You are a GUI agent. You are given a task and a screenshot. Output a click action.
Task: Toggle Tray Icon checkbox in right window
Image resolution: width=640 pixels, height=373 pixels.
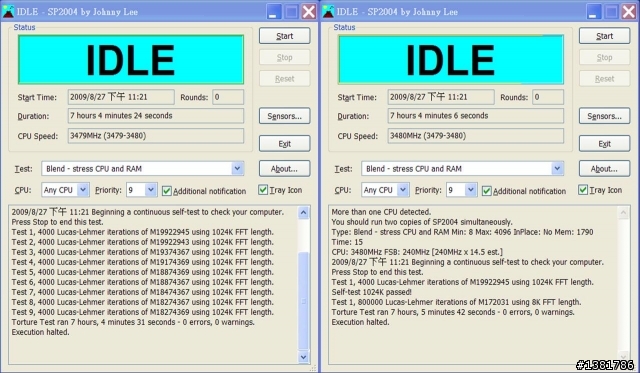pos(583,190)
